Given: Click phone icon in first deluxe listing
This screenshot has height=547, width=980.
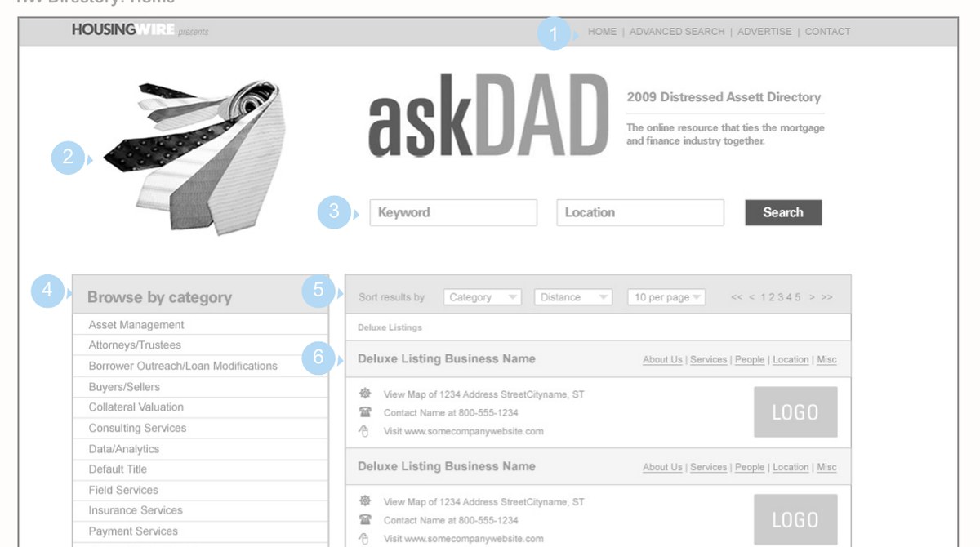Looking at the screenshot, I should coord(365,412).
